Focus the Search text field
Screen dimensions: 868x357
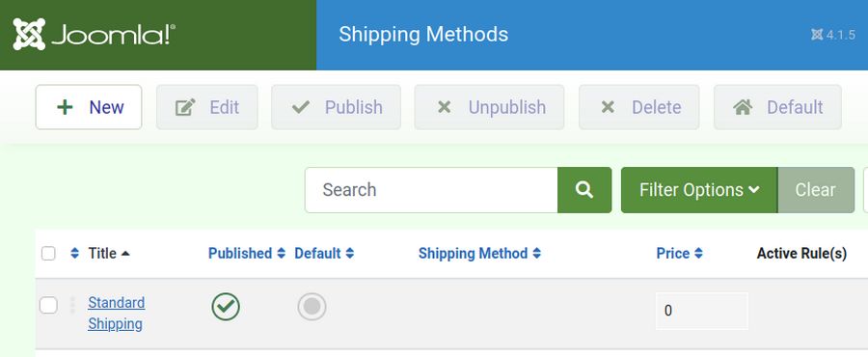[431, 190]
